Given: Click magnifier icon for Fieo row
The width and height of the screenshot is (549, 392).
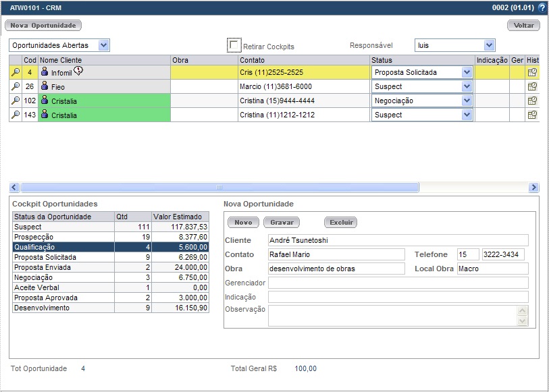Looking at the screenshot, I should [x=15, y=86].
